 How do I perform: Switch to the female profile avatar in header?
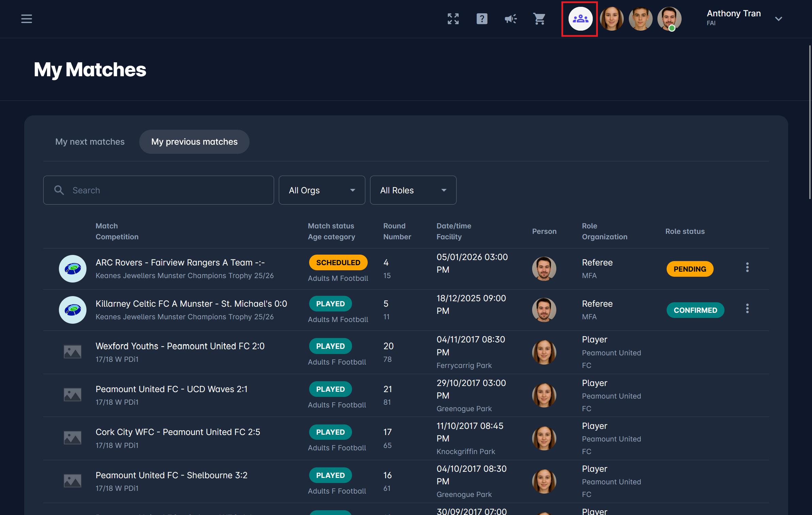point(611,19)
